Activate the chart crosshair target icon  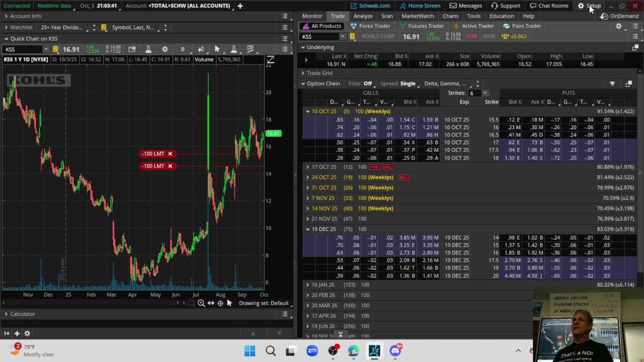tap(220, 303)
